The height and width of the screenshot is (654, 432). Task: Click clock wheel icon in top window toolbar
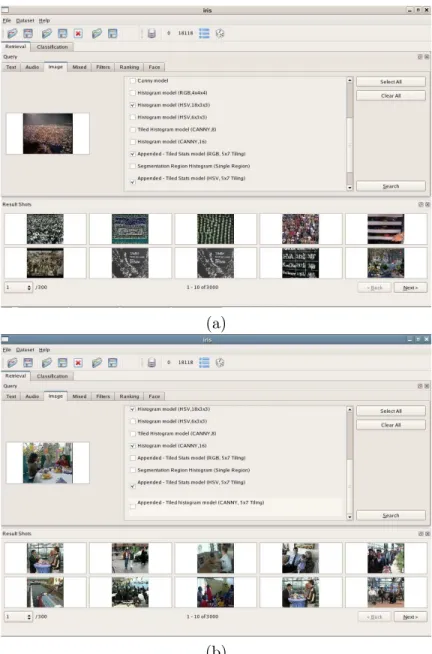pos(220,33)
